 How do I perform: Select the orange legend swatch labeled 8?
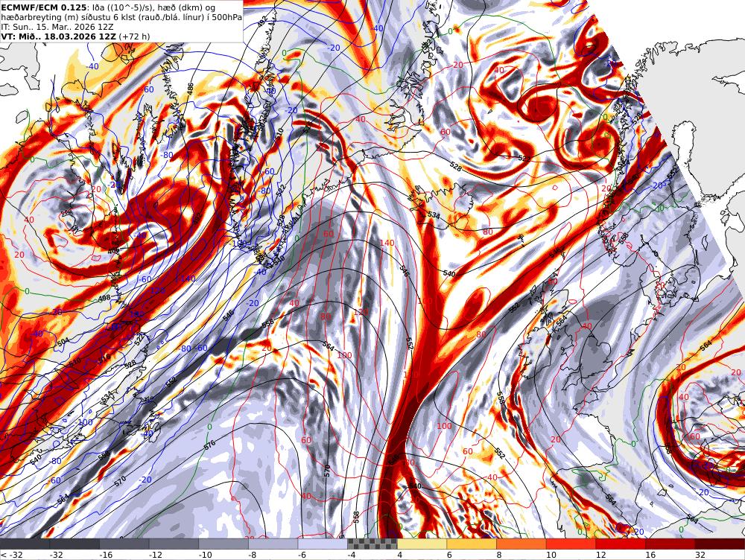click(x=521, y=544)
